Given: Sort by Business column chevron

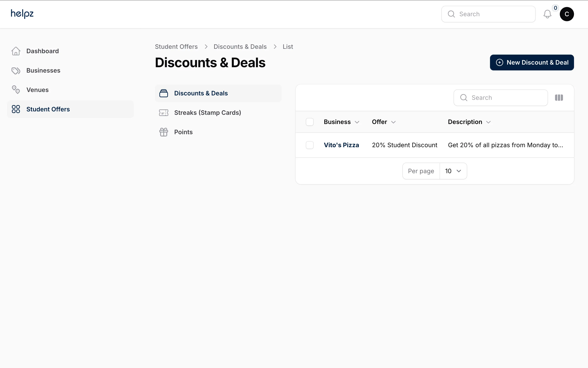Looking at the screenshot, I should click(357, 122).
